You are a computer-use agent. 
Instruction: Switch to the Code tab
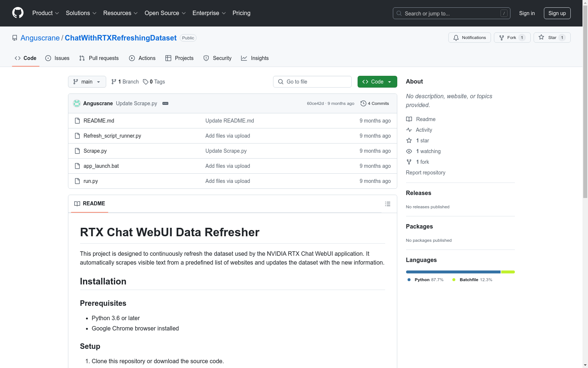[x=26, y=58]
